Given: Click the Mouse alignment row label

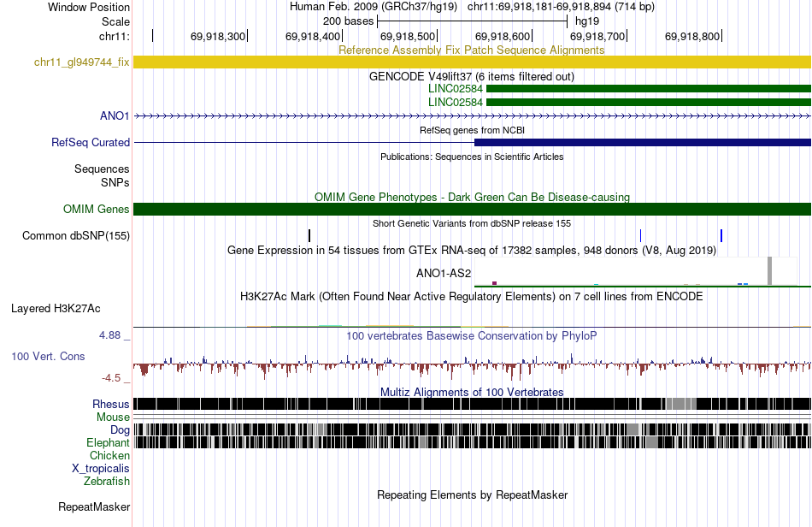Looking at the screenshot, I should point(113,417).
